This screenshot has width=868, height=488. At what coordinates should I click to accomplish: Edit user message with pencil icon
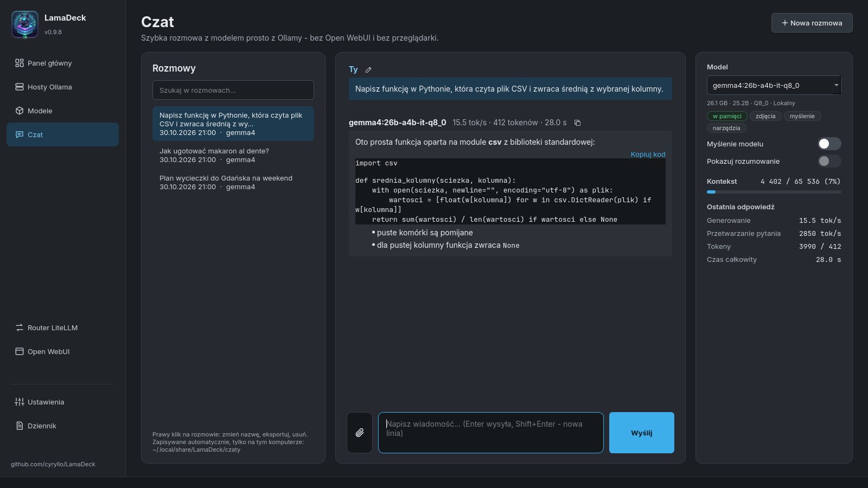(x=368, y=69)
